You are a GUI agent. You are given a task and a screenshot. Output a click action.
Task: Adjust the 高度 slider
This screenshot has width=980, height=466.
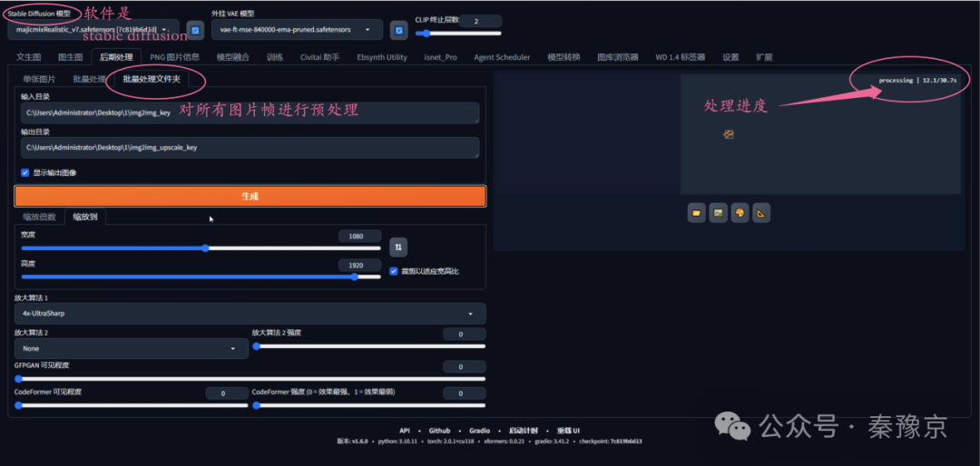[x=201, y=277]
